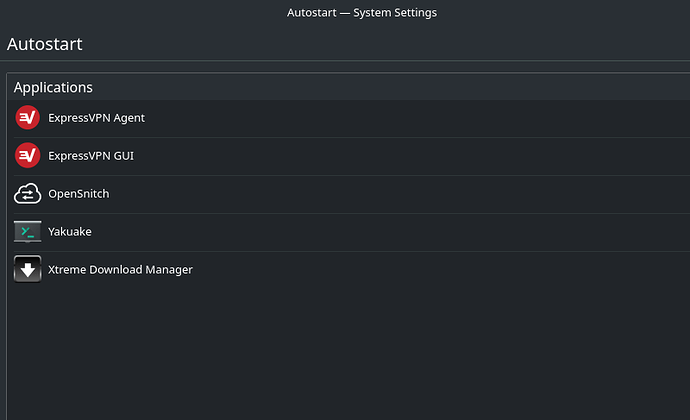Viewport: 690px width, 420px height.
Task: Click the Applications section header
Action: 53,88
